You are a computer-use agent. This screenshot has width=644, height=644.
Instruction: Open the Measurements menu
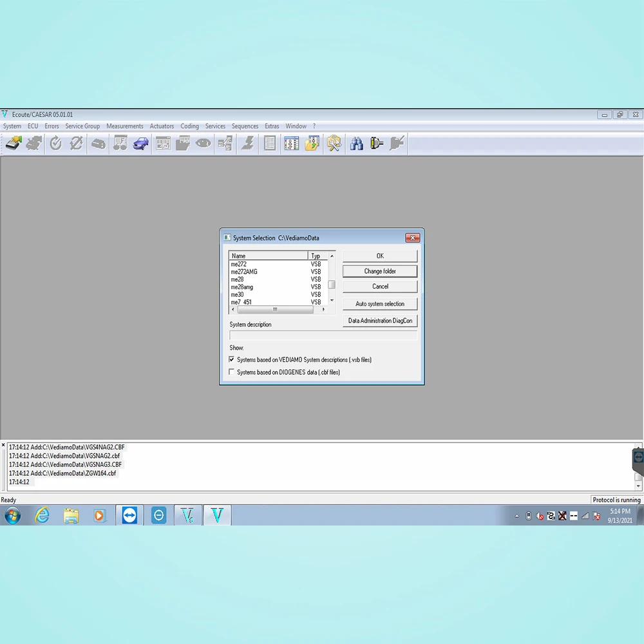point(125,126)
